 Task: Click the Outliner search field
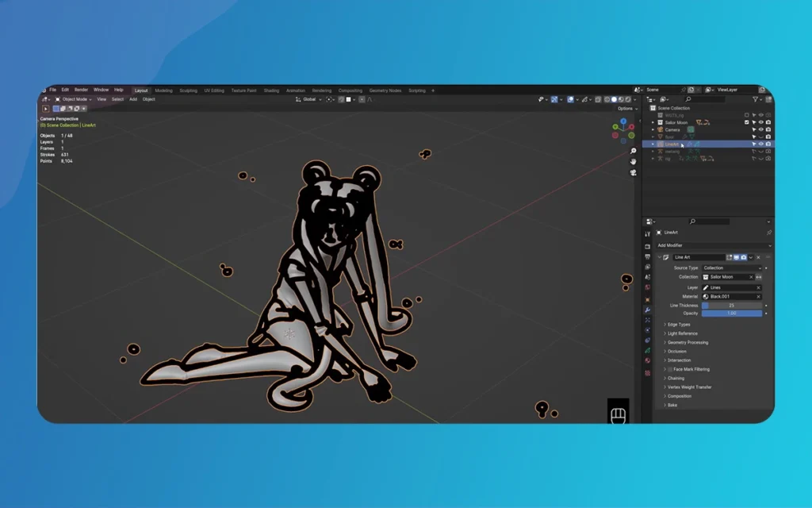(704, 99)
